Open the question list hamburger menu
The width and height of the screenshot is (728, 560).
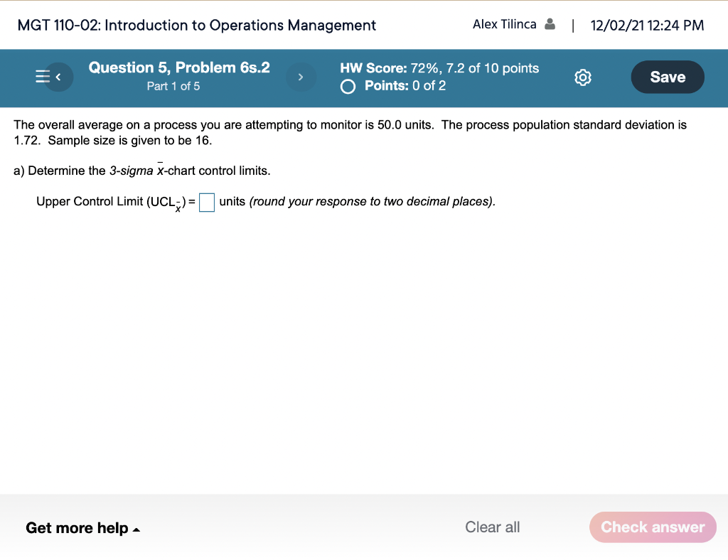[41, 77]
